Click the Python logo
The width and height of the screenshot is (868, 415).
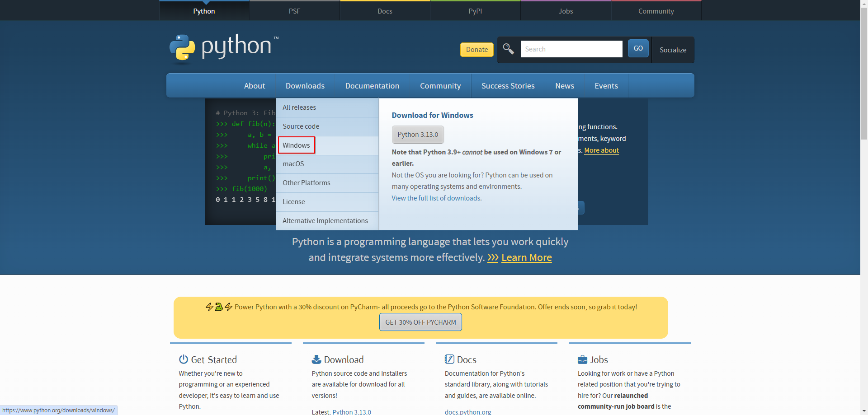[224, 47]
